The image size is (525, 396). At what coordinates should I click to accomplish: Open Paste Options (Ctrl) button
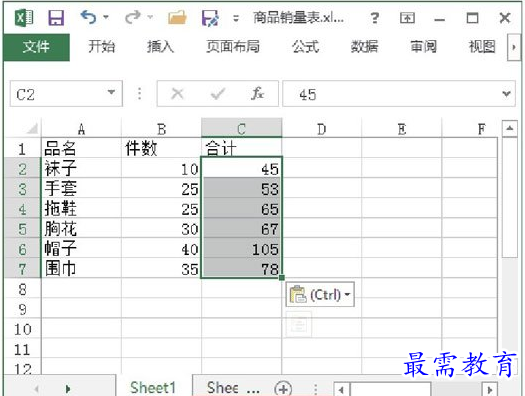[x=320, y=295]
